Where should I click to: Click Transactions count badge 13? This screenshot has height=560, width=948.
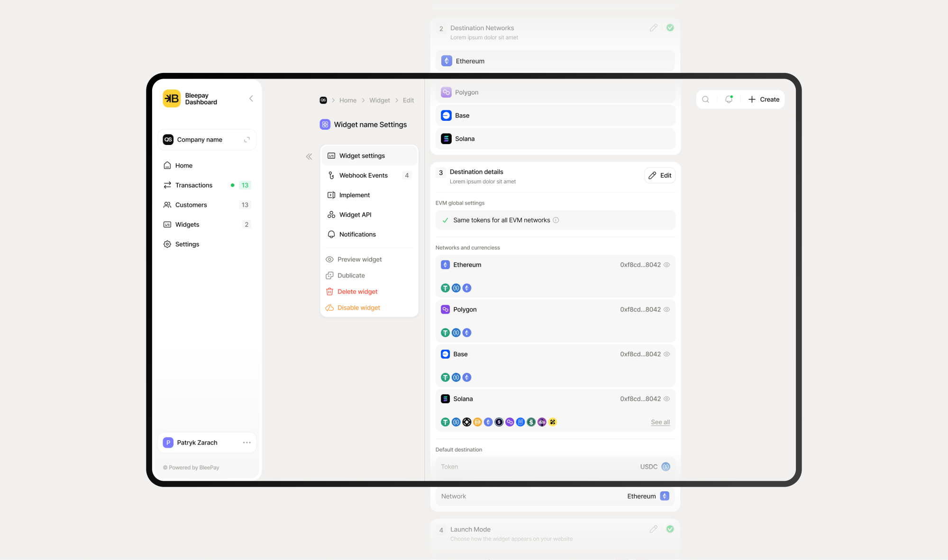coord(245,185)
